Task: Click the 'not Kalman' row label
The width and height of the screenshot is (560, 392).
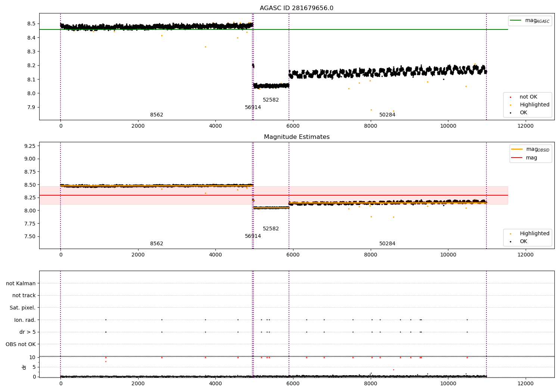Action: click(21, 283)
